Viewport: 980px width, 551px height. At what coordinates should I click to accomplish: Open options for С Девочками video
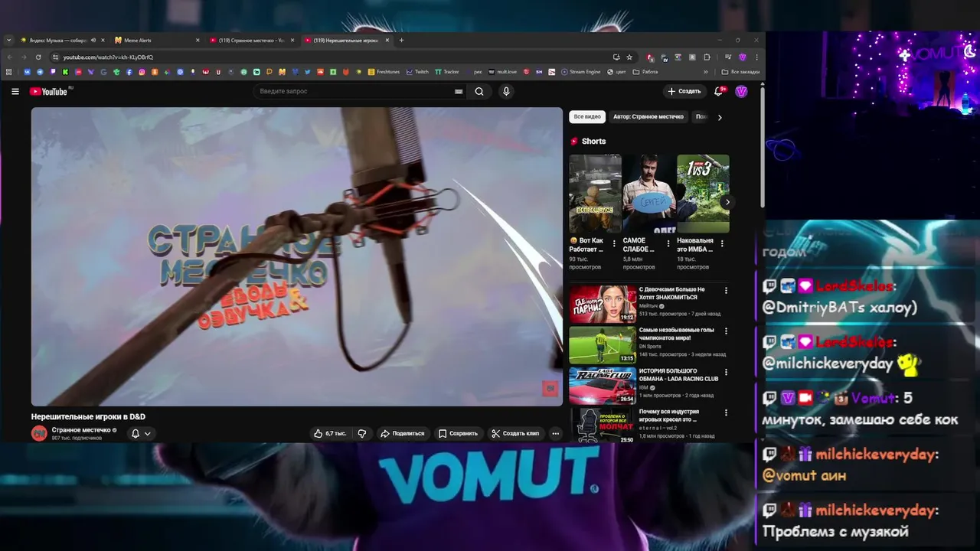pos(726,291)
